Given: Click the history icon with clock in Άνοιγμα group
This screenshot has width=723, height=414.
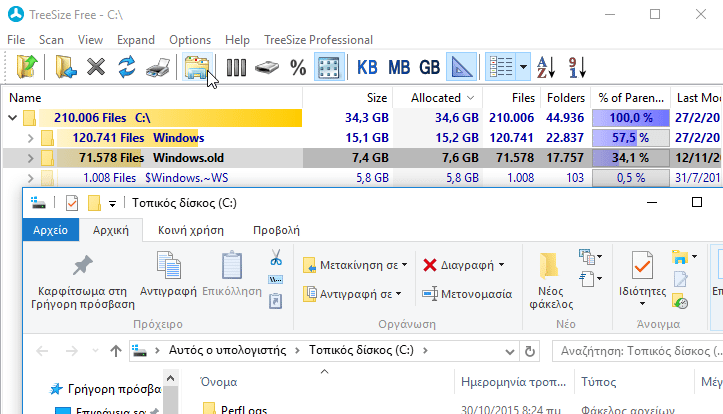Looking at the screenshot, I should click(x=680, y=301).
